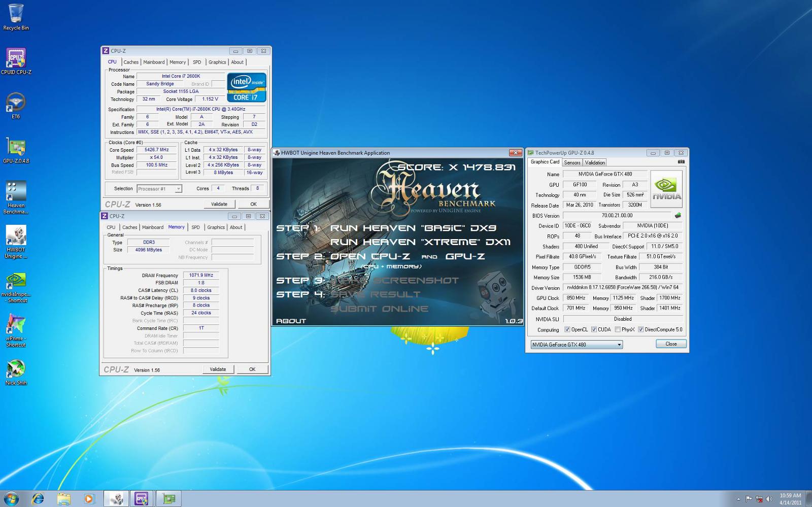Screen dimensions: 812x507
Task: Click Memory Size value 4096 MBytes
Action: pos(148,250)
